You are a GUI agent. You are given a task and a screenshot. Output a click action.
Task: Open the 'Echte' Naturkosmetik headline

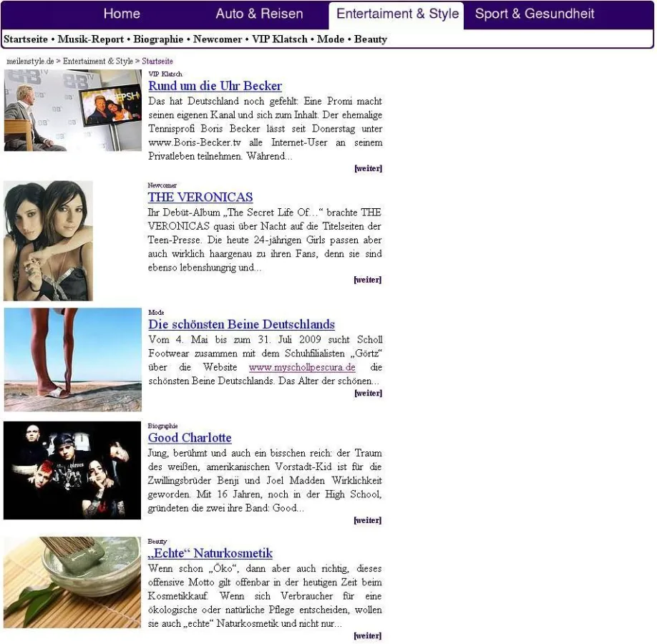tap(210, 553)
